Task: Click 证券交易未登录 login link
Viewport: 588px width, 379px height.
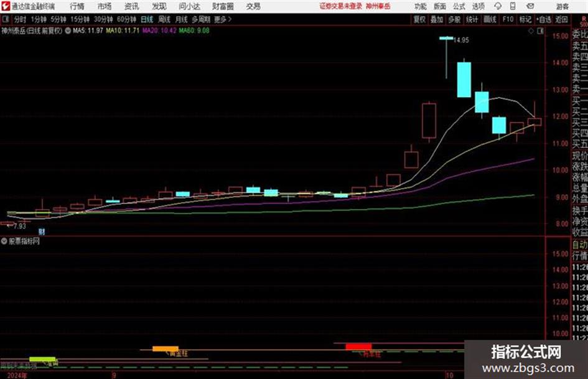Action: pos(341,6)
